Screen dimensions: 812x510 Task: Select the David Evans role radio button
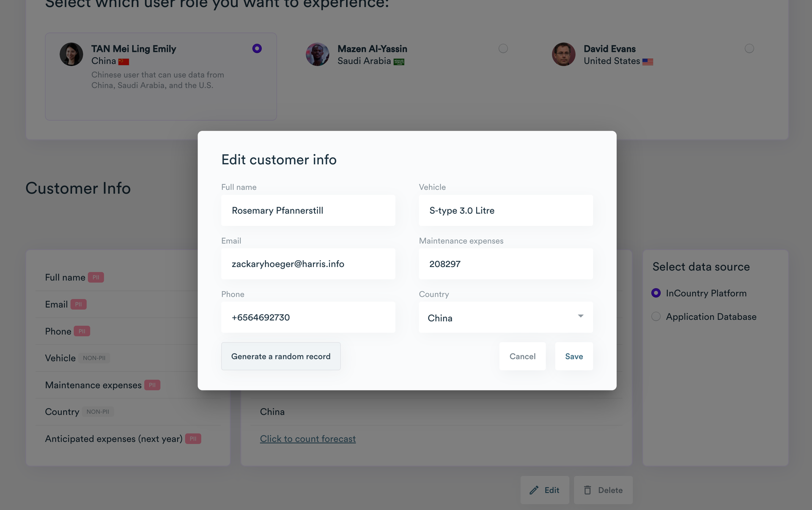(x=749, y=49)
